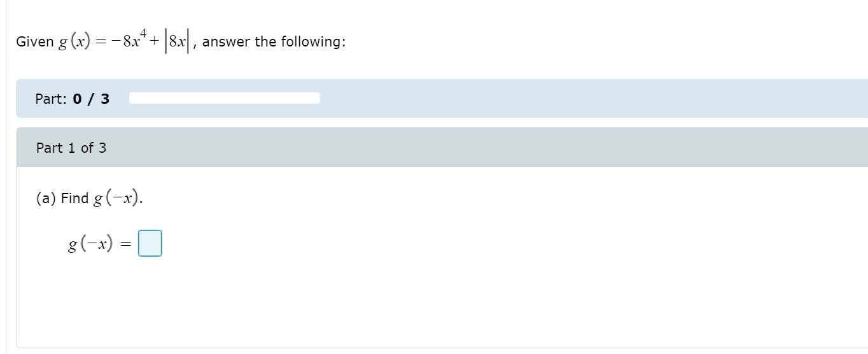Click the equals sign before the answer box
The image size is (868, 354).
pos(125,243)
